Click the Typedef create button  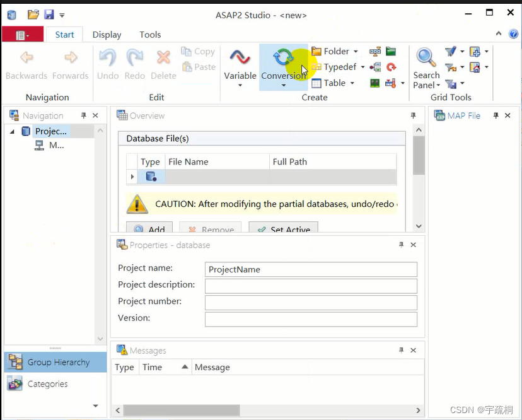334,67
